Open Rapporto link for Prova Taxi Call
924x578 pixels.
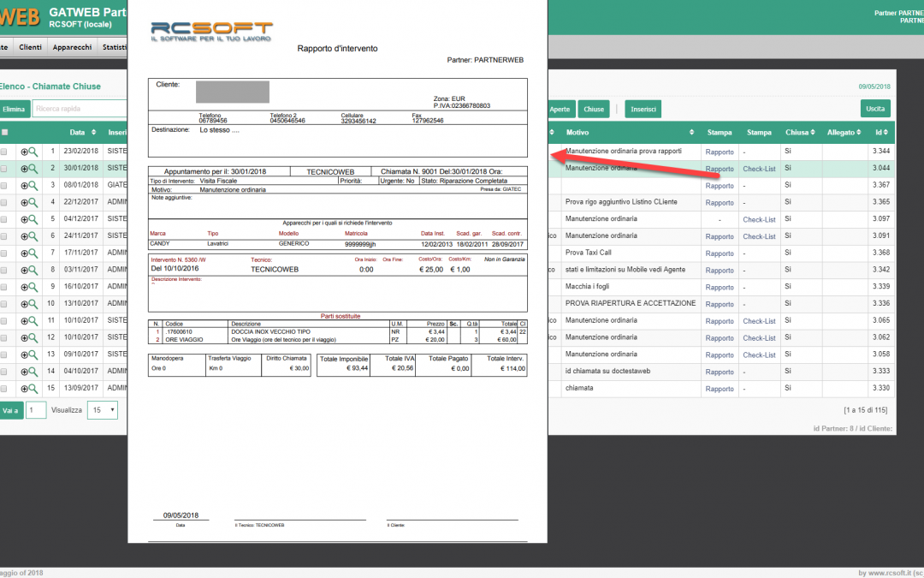click(720, 253)
